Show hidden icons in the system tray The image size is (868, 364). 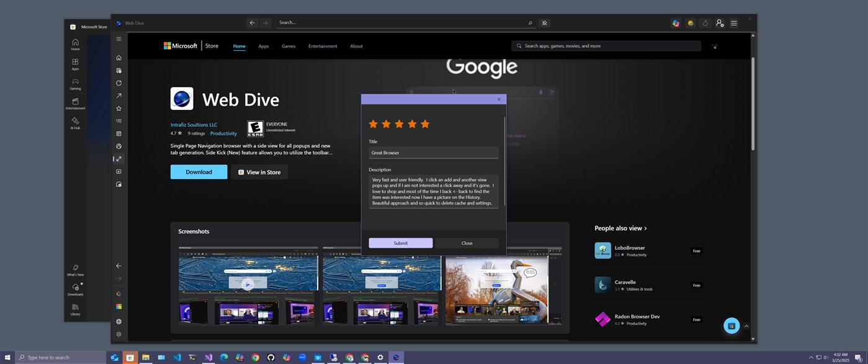tap(812, 357)
